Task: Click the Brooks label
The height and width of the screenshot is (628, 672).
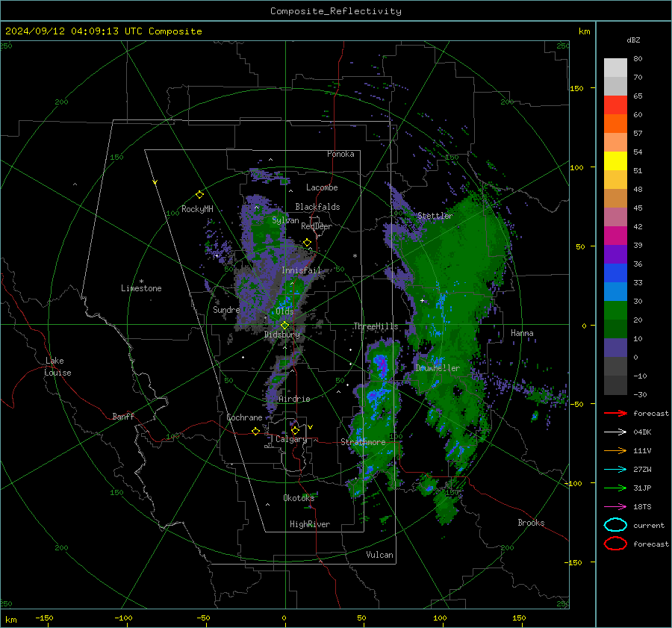Action: pyautogui.click(x=531, y=523)
